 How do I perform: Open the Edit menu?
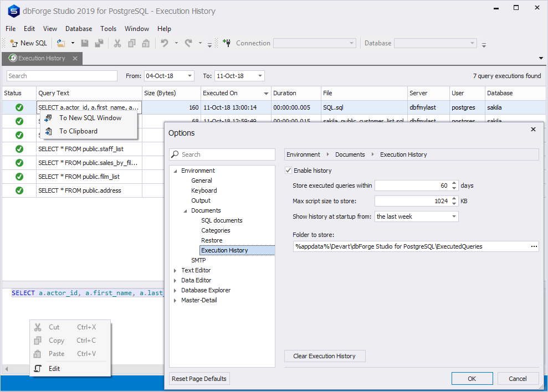29,29
